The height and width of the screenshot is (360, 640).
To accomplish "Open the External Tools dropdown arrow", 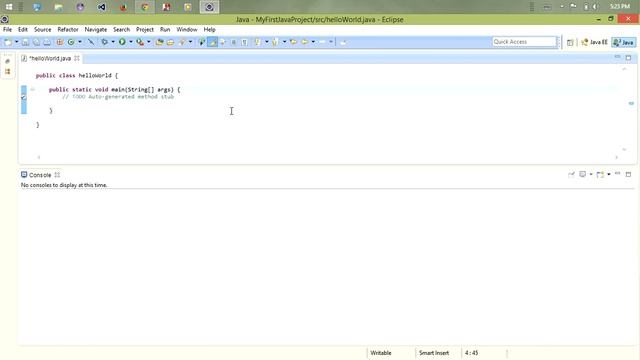I will coord(149,42).
